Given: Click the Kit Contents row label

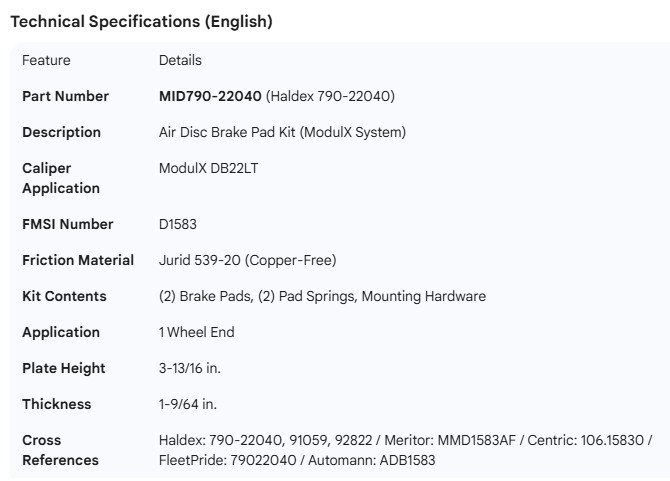Looking at the screenshot, I should click(x=64, y=296).
